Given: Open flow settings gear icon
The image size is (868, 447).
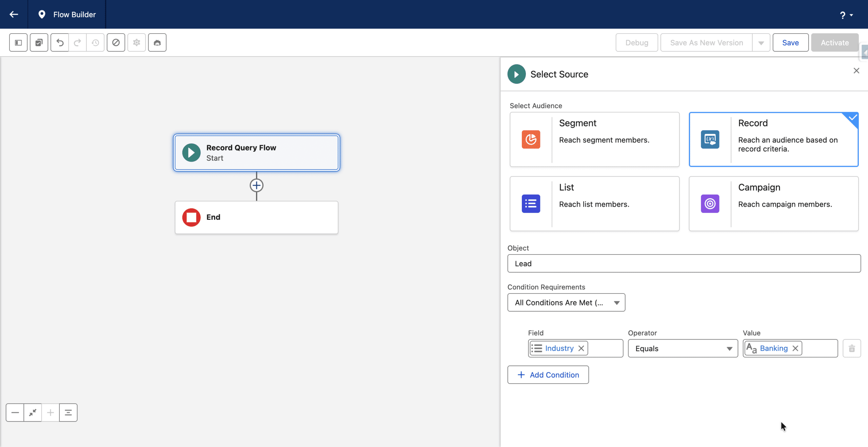Looking at the screenshot, I should (137, 43).
